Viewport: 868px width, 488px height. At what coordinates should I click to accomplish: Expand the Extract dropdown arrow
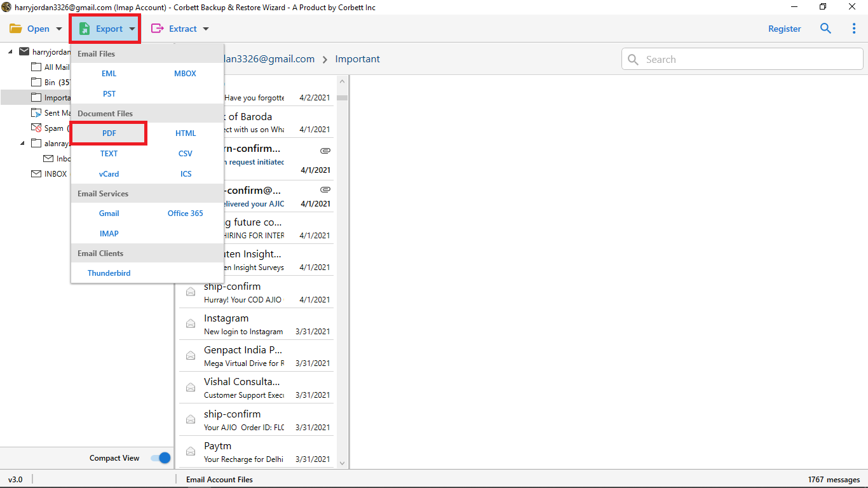click(205, 29)
